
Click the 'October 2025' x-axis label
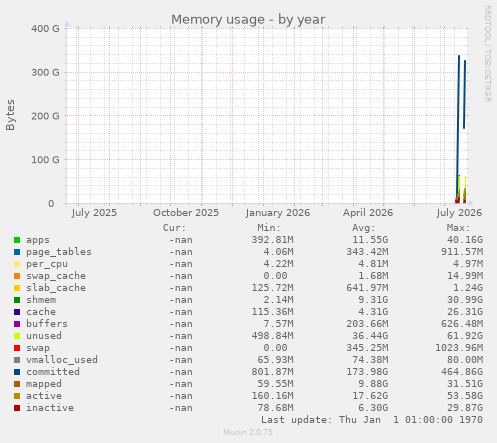(x=186, y=213)
